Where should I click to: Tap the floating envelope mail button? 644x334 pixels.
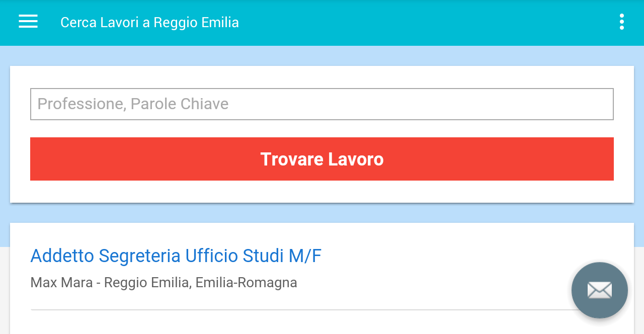600,290
